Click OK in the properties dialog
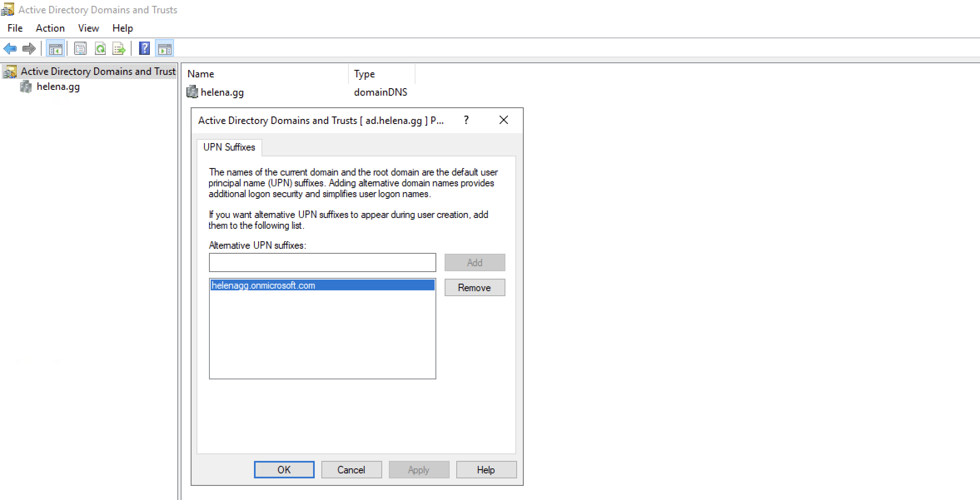This screenshot has height=500, width=980. (284, 470)
